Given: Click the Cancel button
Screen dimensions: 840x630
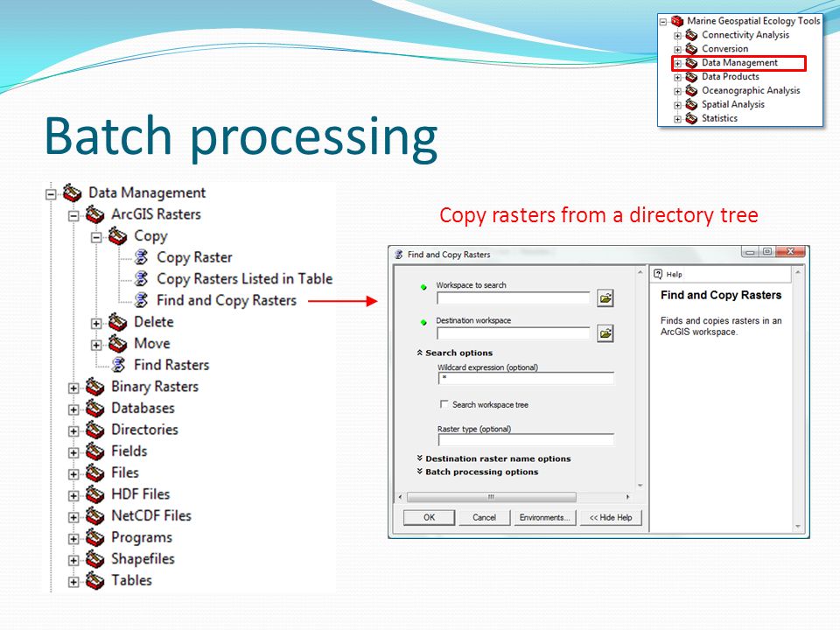Looking at the screenshot, I should point(484,517).
